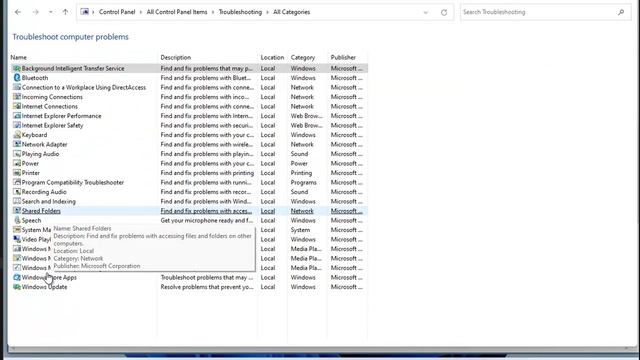Click the Back navigation arrow

tap(18, 12)
